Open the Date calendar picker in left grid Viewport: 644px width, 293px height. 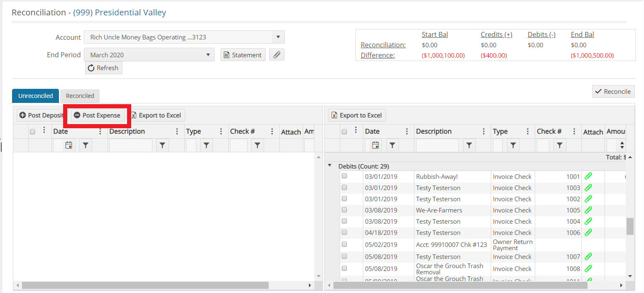click(x=69, y=145)
